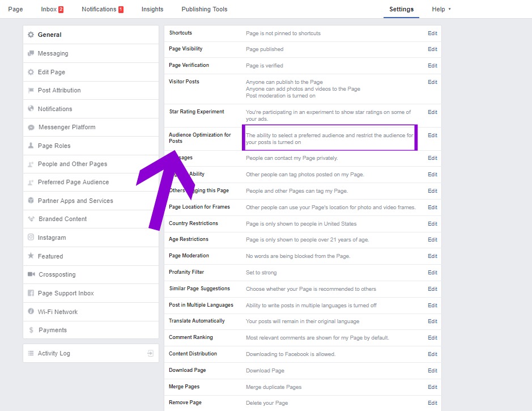Click the Crossposting video camera icon
The width and height of the screenshot is (532, 411).
coord(31,274)
